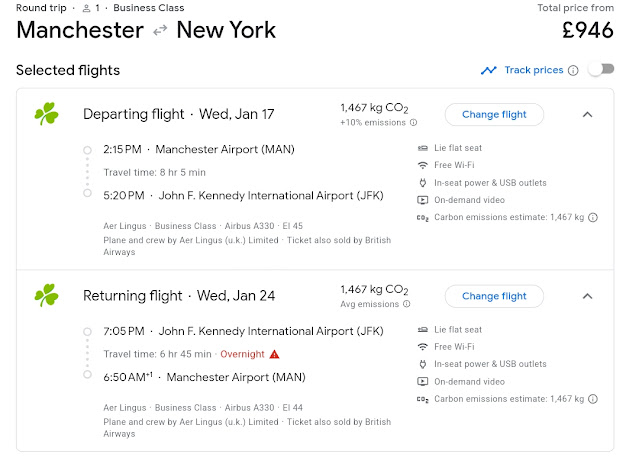639x464 pixels.
Task: Click the Aer Lingus shamrock logo on returning flight
Action: (x=46, y=295)
